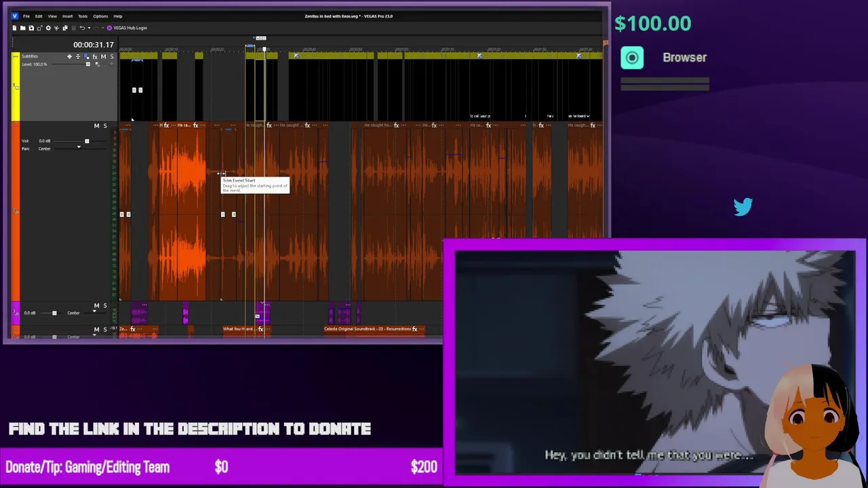The image size is (868, 488).
Task: Mute the bottom soundtrack audio track
Action: [96, 329]
